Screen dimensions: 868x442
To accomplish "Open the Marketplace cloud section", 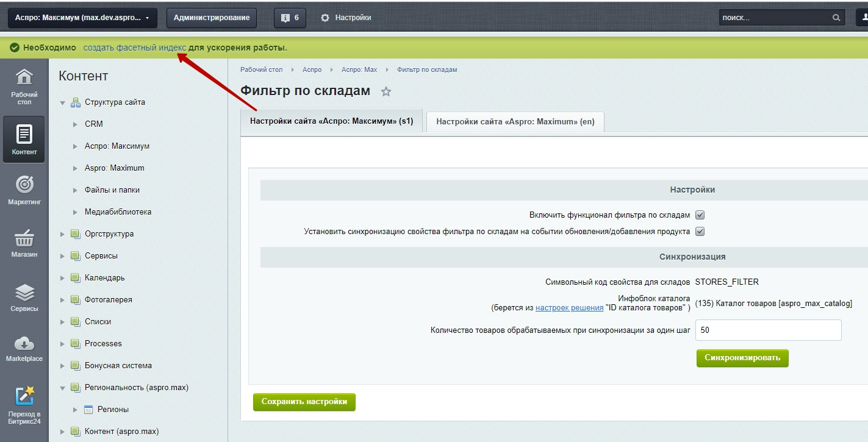I will (x=24, y=348).
